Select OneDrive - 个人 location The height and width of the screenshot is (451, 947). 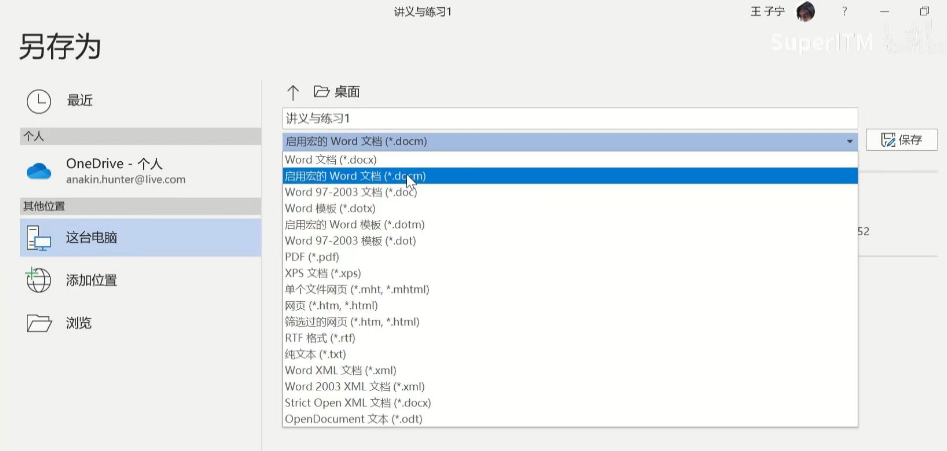141,171
